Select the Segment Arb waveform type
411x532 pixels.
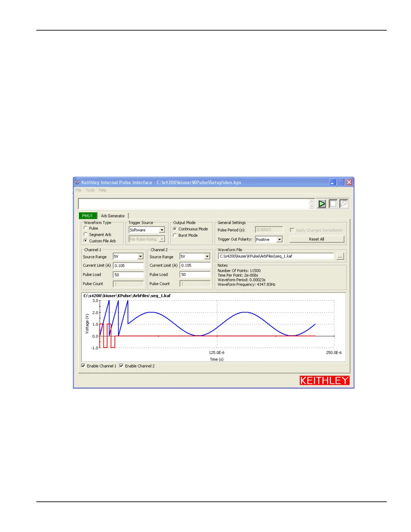[86, 234]
